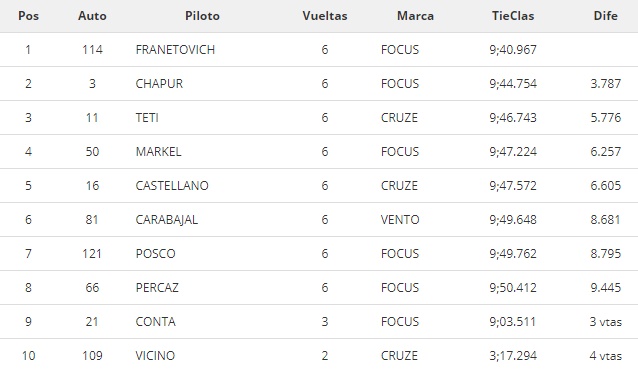The width and height of the screenshot is (638, 381).
Task: Select the POSCO pilot name
Action: (x=155, y=254)
